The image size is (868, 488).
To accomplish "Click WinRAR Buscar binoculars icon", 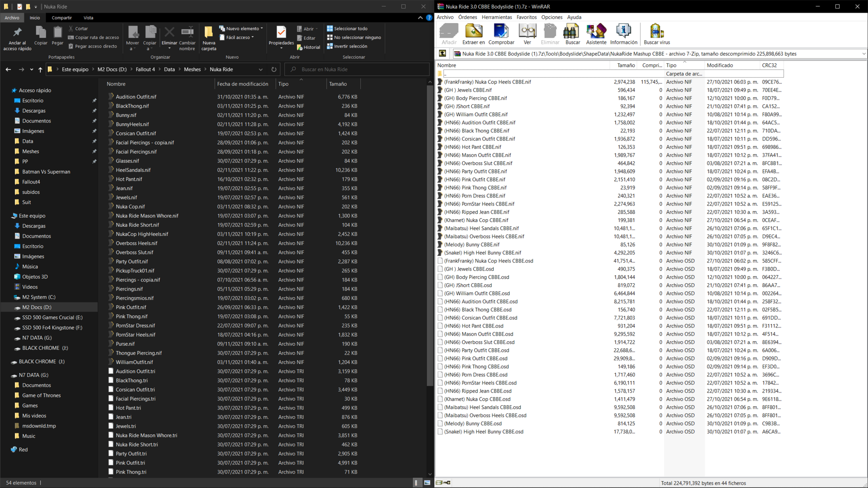I will tap(572, 31).
